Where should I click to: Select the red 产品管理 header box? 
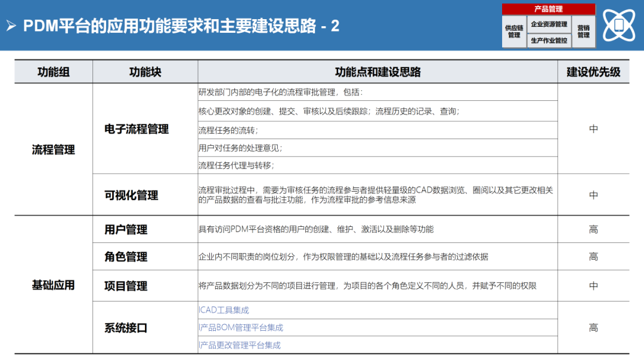(548, 9)
